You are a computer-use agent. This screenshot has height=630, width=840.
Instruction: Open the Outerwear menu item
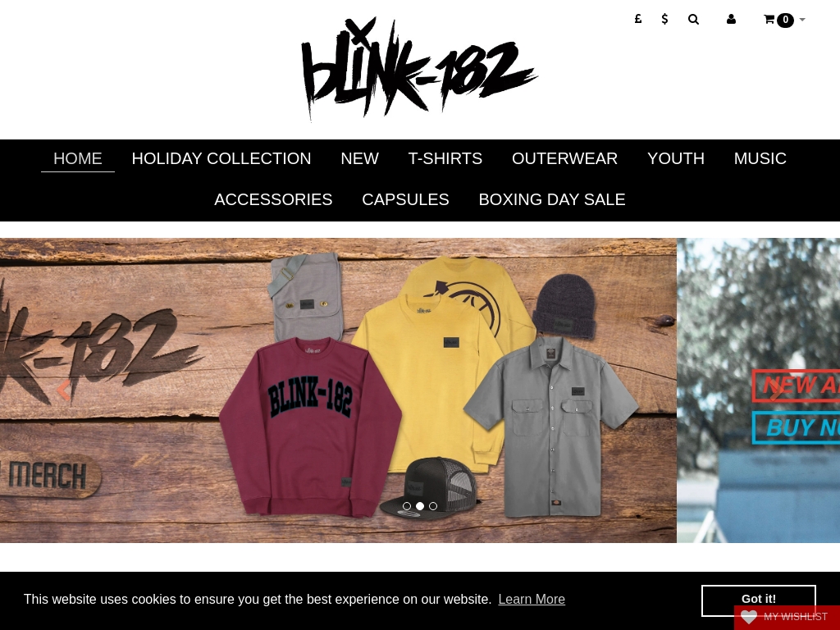564,158
